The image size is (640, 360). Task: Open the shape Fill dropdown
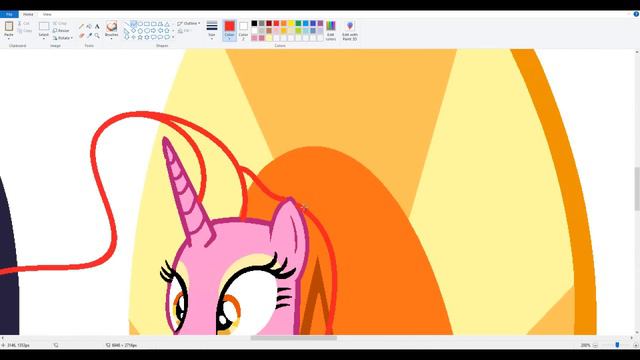click(x=184, y=31)
